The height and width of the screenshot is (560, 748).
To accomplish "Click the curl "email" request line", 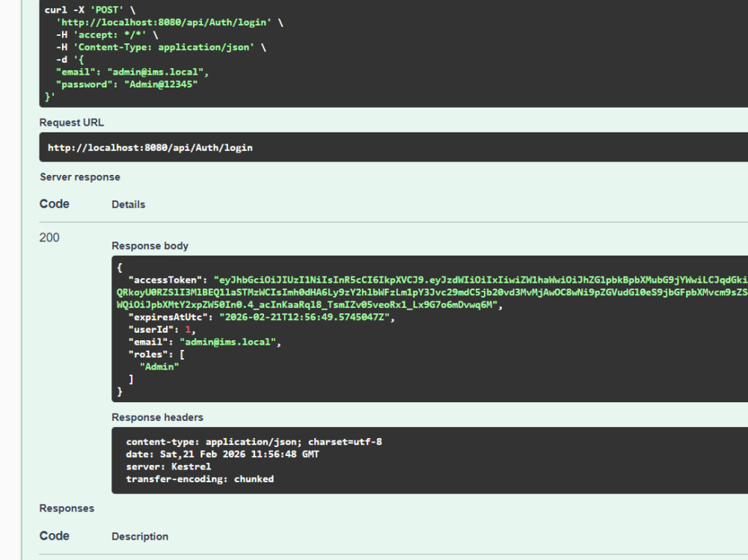I will click(x=132, y=72).
